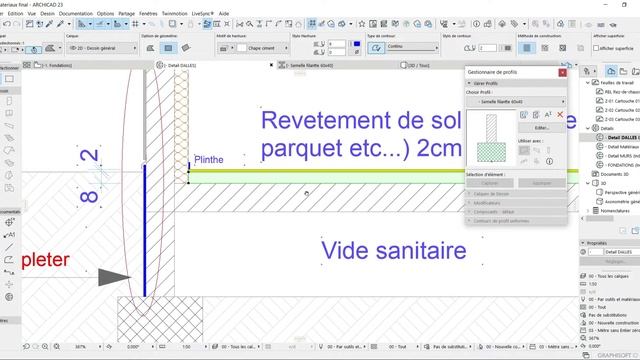This screenshot has height=360, width=640.
Task: Click the tag icon in top toolbar
Action: click(515, 24)
